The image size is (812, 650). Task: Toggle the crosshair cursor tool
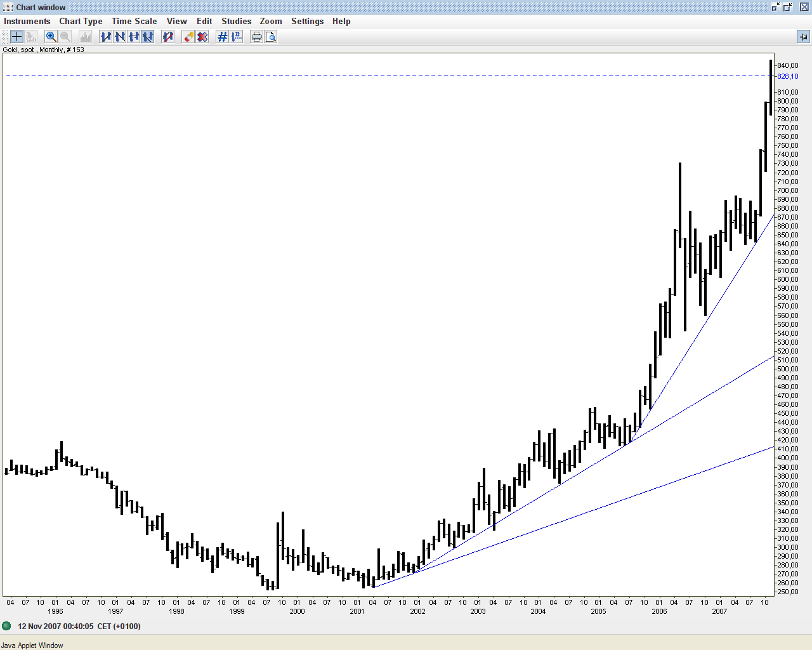tap(16, 37)
